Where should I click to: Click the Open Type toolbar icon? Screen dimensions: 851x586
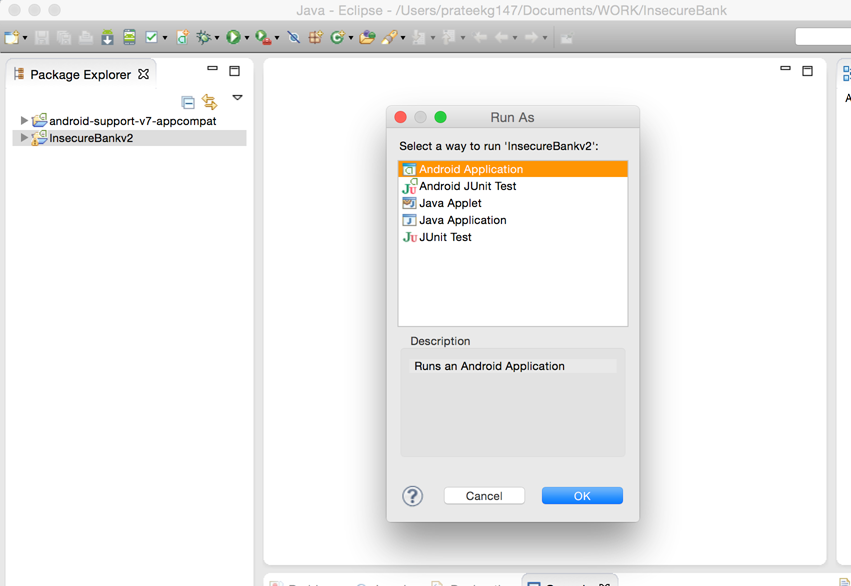point(367,38)
